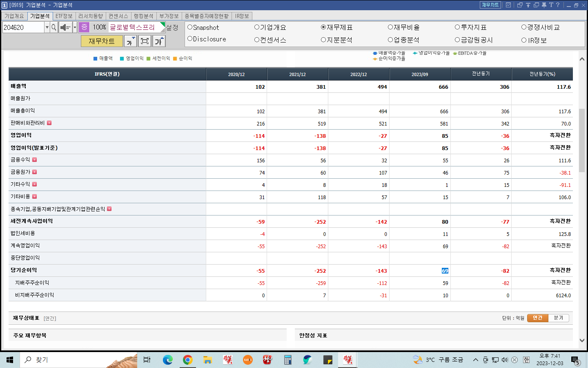
Task: Expand 금융원가 row with its plus icon
Action: (34, 172)
